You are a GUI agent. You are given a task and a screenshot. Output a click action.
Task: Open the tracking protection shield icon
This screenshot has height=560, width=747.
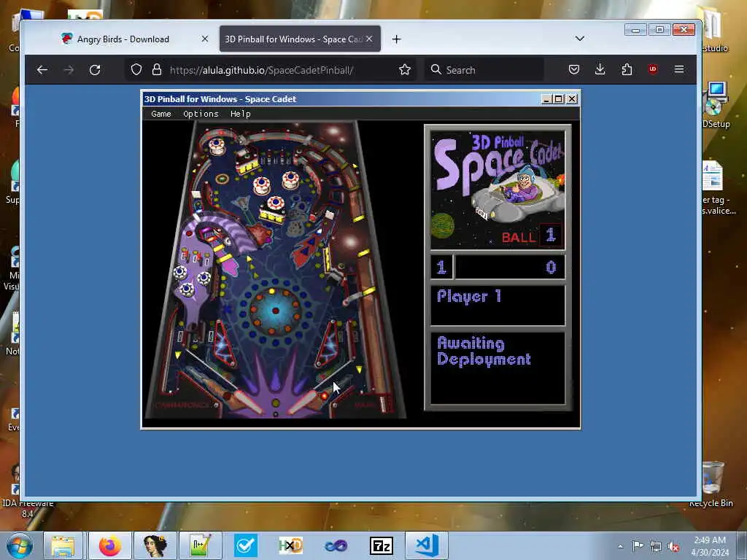[x=136, y=70]
